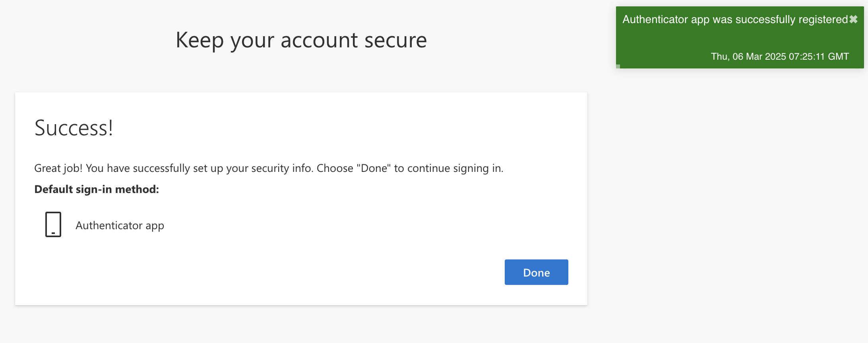Click "Great job!" at the paragraph start
This screenshot has height=343, width=868.
coord(58,168)
